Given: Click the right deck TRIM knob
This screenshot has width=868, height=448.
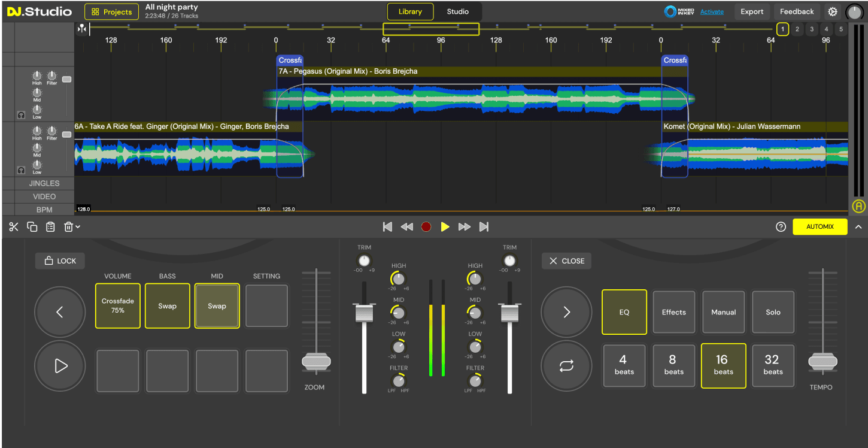Looking at the screenshot, I should click(x=509, y=261).
